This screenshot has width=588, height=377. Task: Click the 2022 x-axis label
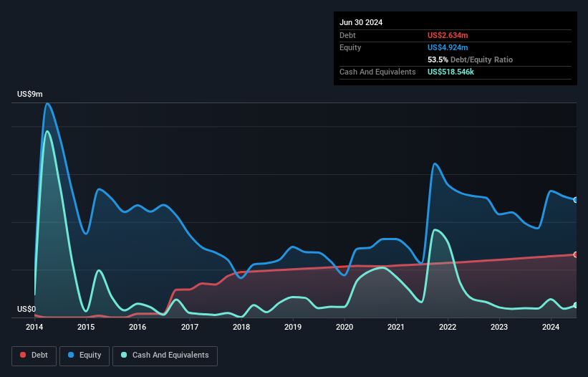pos(448,327)
